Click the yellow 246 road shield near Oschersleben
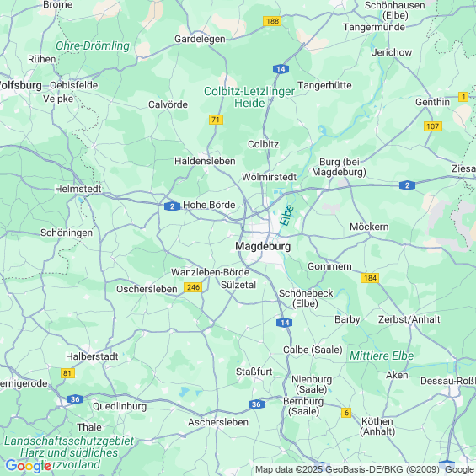 193,287
